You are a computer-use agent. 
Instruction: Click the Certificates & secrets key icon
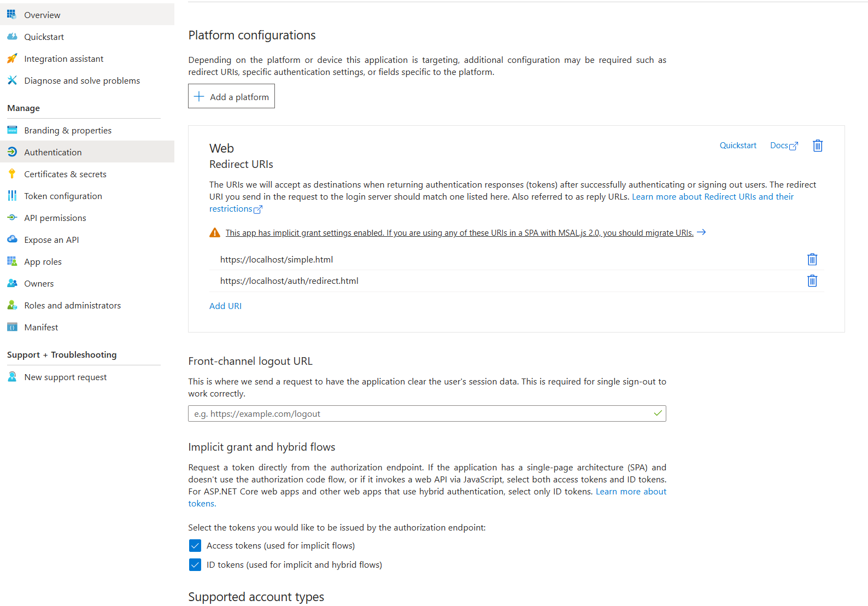click(x=12, y=174)
